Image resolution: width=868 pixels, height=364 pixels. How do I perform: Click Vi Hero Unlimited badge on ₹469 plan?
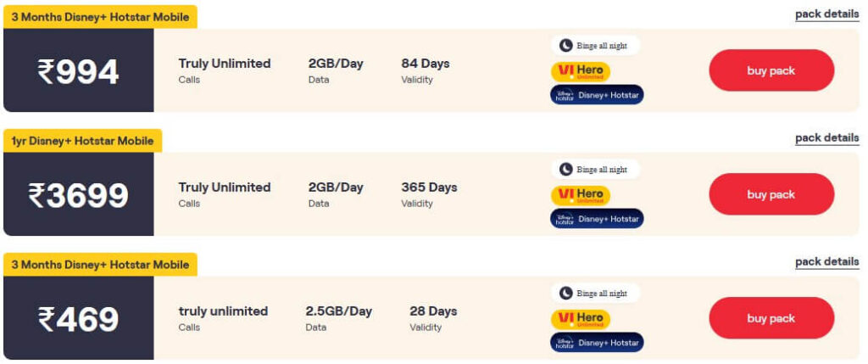581,319
